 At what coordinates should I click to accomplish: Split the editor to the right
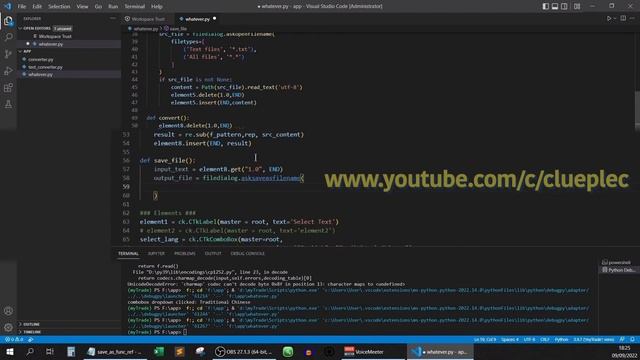[623, 18]
